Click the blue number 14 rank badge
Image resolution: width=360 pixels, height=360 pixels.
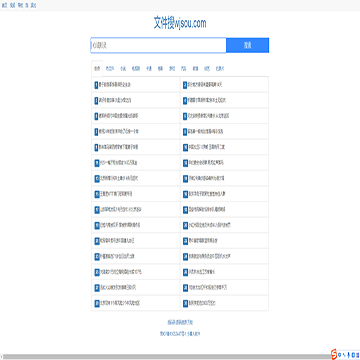pyautogui.click(x=185, y=178)
